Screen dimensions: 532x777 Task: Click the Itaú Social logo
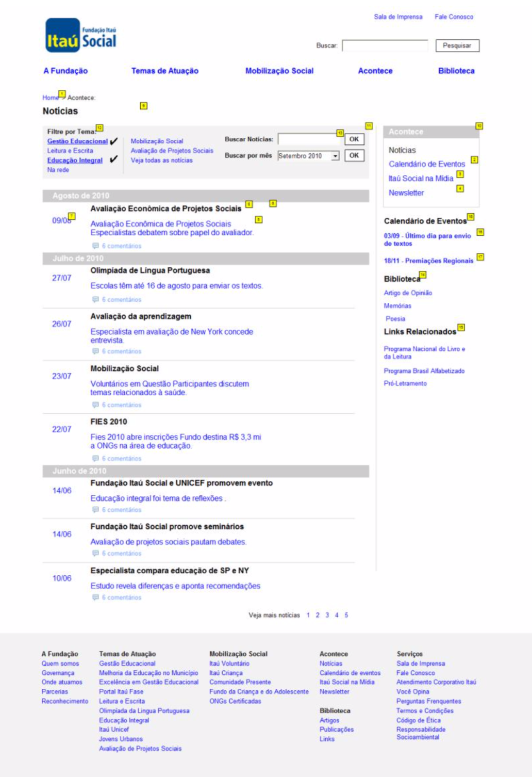pyautogui.click(x=81, y=36)
